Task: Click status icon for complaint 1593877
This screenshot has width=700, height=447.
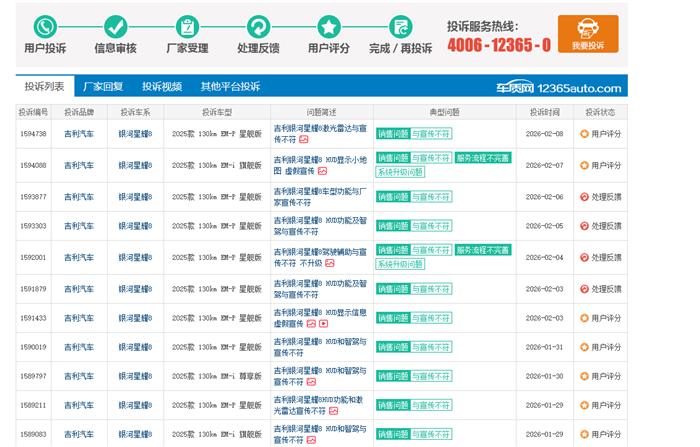Action: (584, 197)
